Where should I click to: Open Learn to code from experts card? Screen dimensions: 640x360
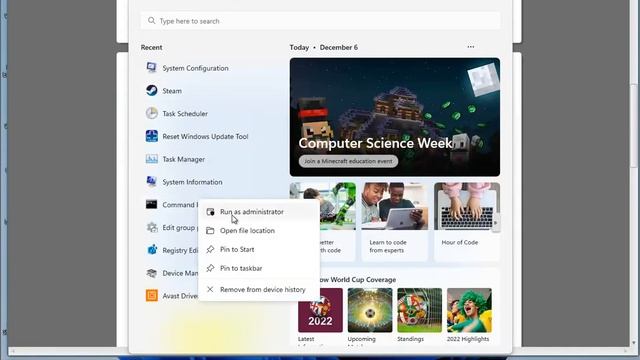pos(395,222)
